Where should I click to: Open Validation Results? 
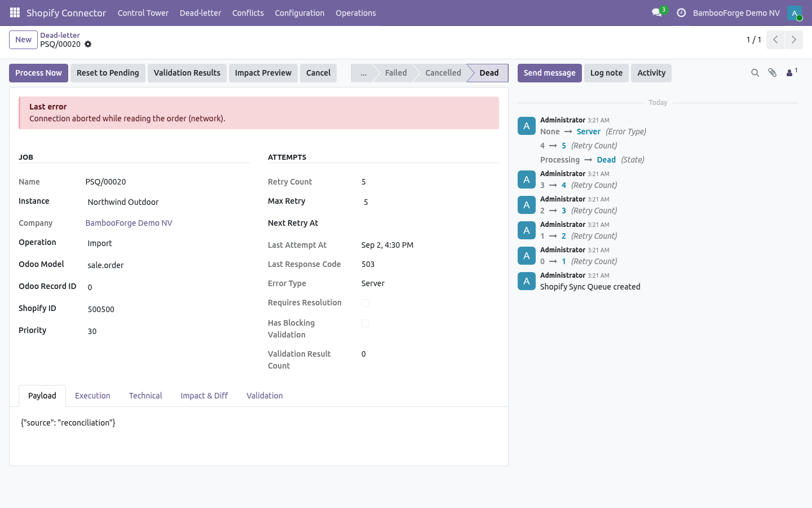pyautogui.click(x=187, y=73)
